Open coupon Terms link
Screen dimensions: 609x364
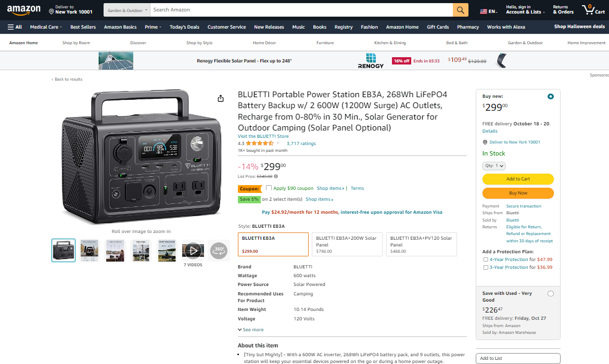click(357, 188)
